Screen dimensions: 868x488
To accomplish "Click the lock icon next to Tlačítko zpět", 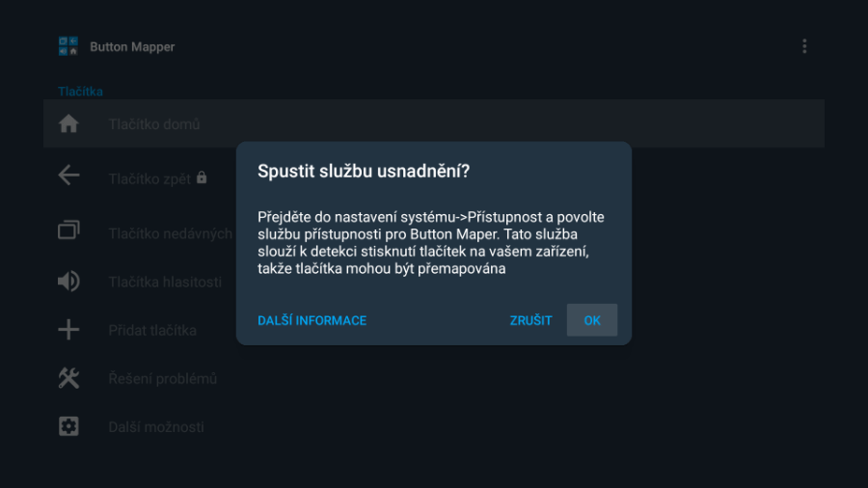I will 202,177.
